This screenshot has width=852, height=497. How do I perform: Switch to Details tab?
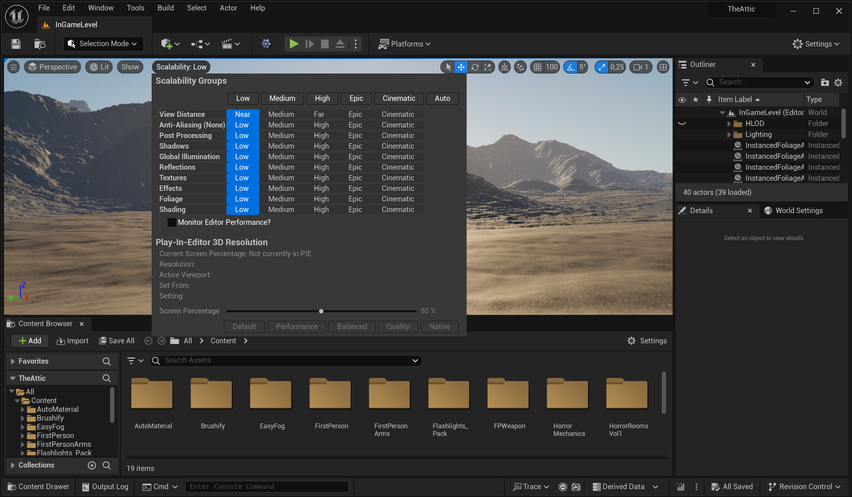701,211
